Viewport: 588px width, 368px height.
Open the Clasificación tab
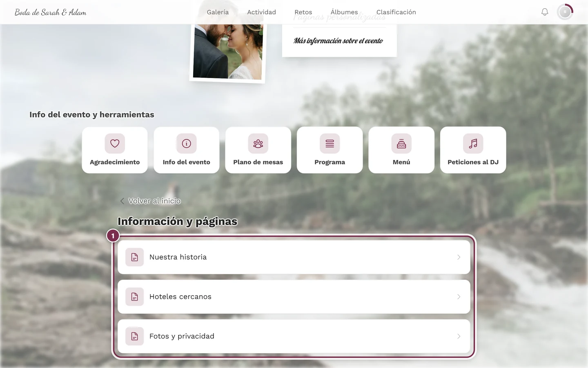[396, 12]
